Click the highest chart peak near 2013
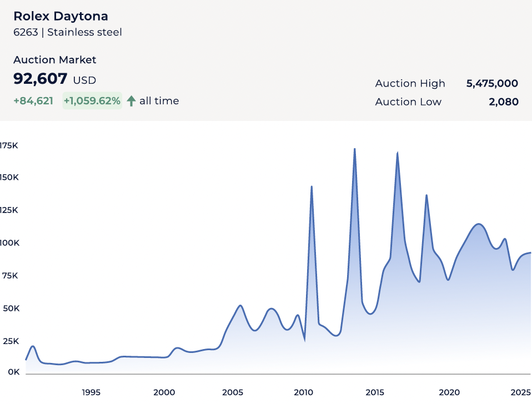This screenshot has height=404, width=532. click(x=354, y=149)
